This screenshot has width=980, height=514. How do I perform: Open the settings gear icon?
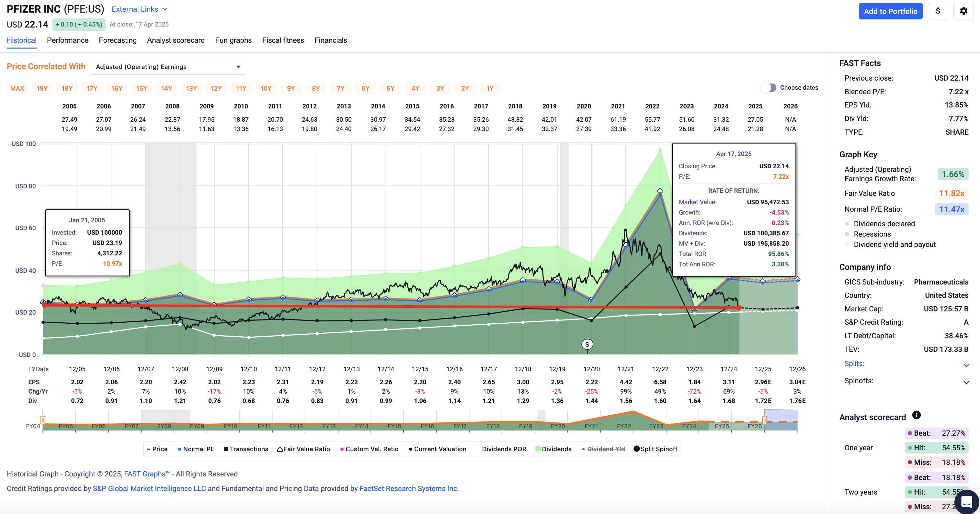click(x=963, y=11)
